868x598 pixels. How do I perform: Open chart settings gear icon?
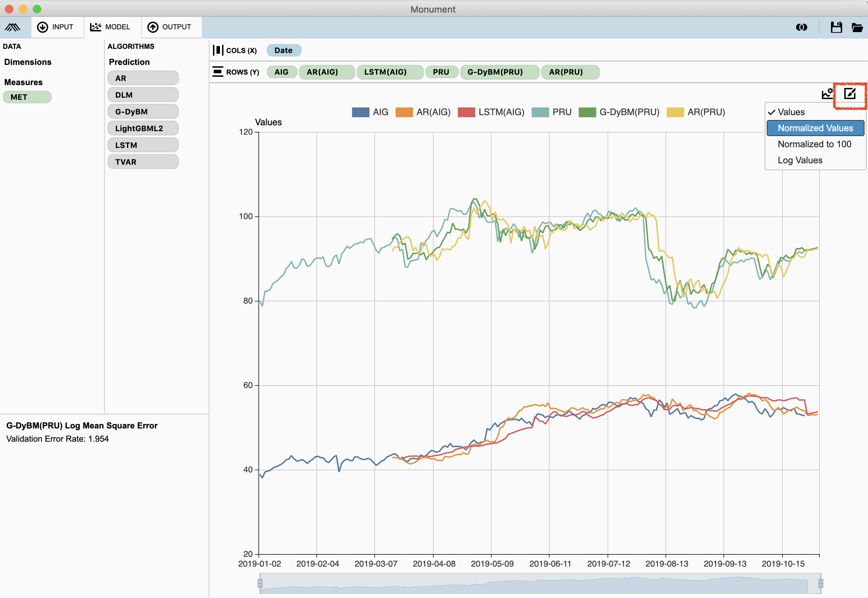(x=827, y=93)
